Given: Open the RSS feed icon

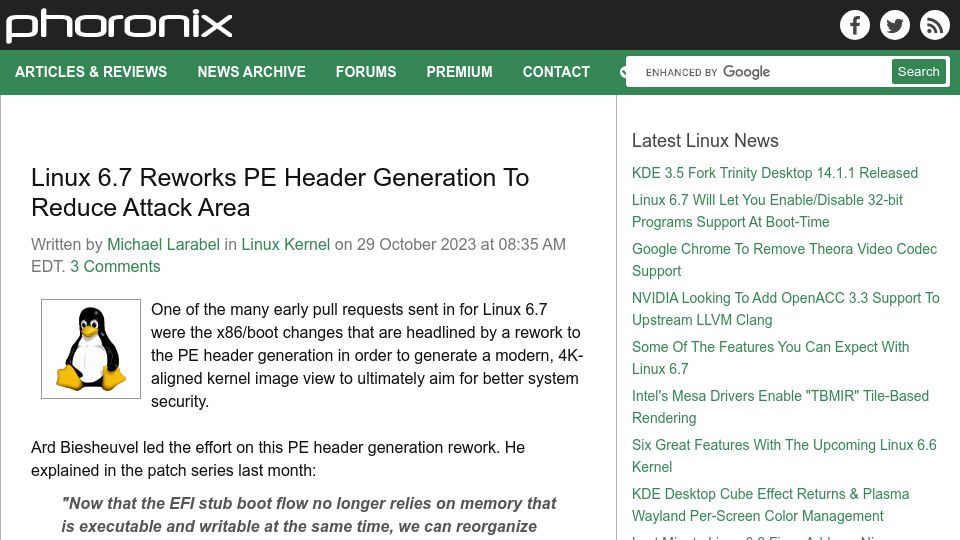Looking at the screenshot, I should coord(934,25).
